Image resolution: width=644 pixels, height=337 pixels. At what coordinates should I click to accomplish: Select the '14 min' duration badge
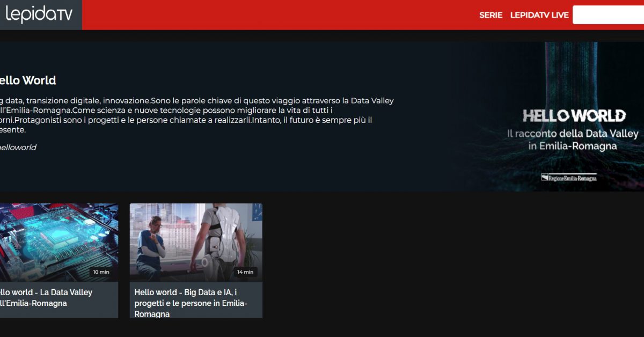click(x=245, y=272)
